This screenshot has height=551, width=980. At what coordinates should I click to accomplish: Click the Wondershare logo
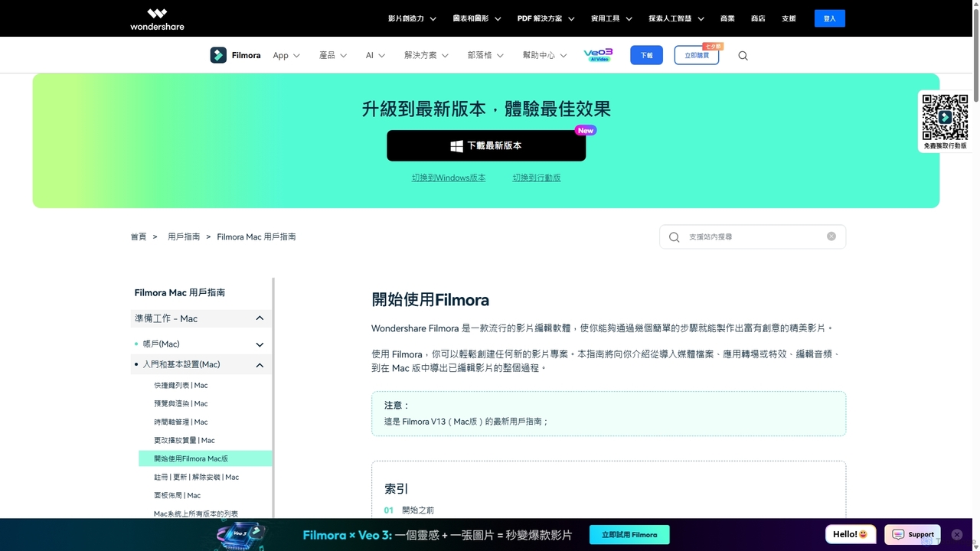pos(157,19)
